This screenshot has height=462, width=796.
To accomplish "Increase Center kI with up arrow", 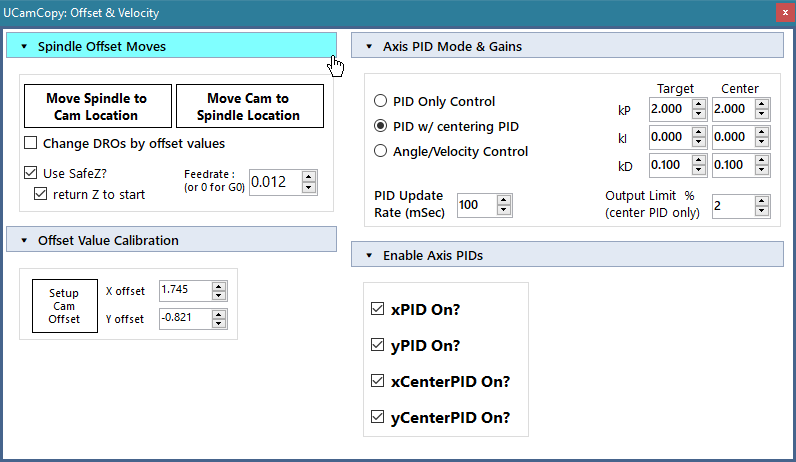I will click(x=761, y=132).
